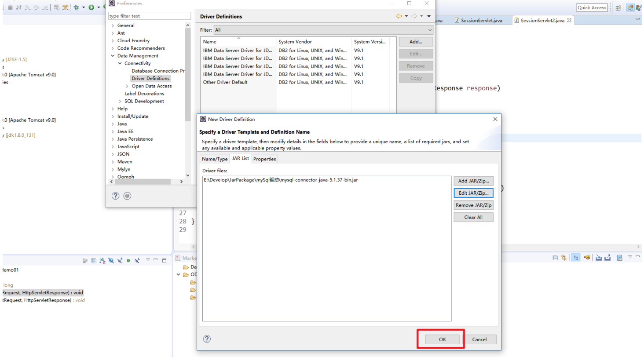Click the Step Into icon in the toolbar
This screenshot has height=364, width=644.
pos(28,7)
